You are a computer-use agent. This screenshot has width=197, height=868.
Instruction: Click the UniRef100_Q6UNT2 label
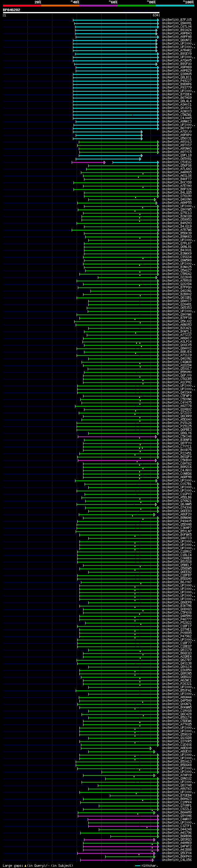click(177, 40)
